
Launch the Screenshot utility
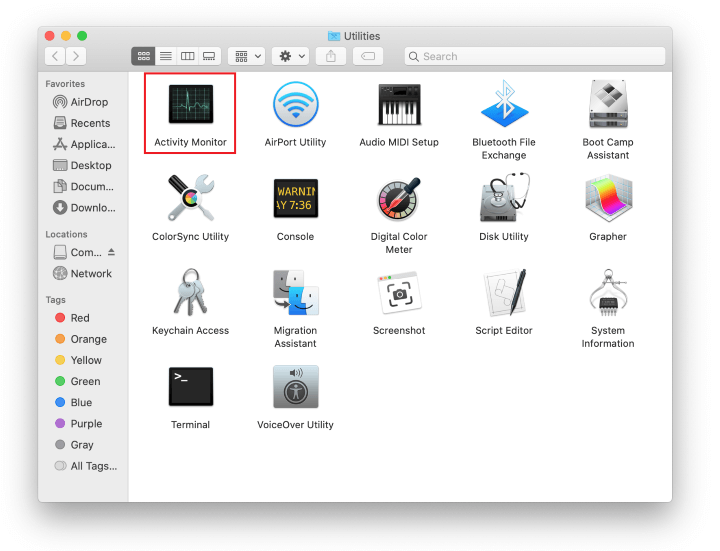[x=399, y=293]
